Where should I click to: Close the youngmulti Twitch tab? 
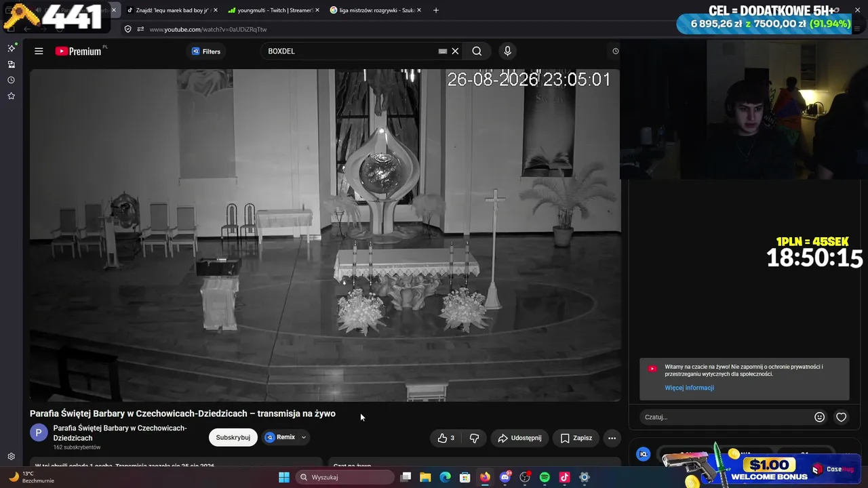317,10
